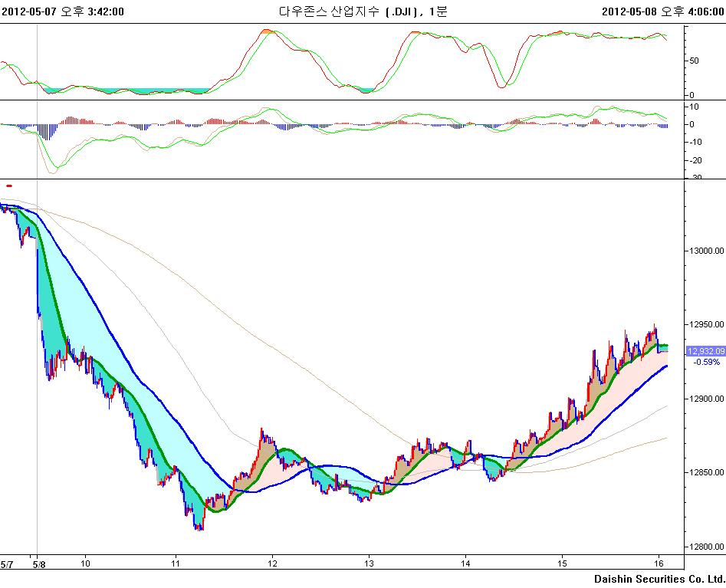Click the -0.59% change label
Viewport: 726px width, 588px height.
coord(706,362)
